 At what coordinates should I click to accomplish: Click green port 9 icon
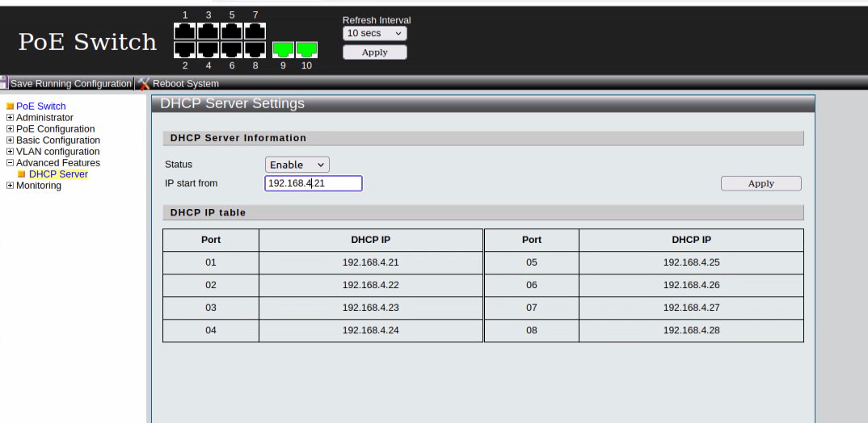(283, 50)
